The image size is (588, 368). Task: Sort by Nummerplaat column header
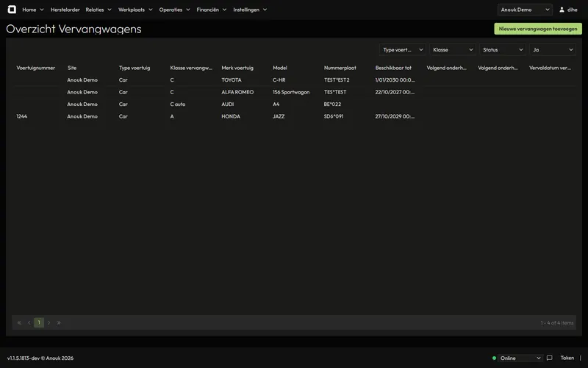click(x=340, y=68)
